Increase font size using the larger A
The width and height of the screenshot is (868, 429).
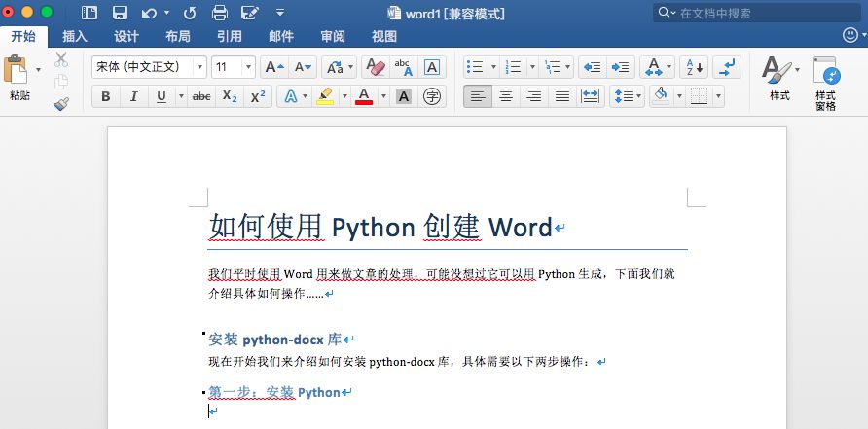[274, 67]
